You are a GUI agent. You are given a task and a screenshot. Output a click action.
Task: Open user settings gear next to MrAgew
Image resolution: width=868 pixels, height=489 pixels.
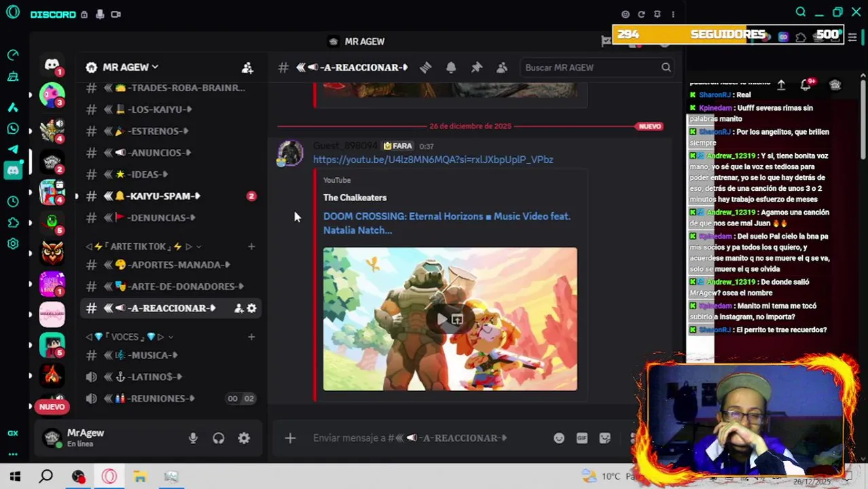pos(244,439)
